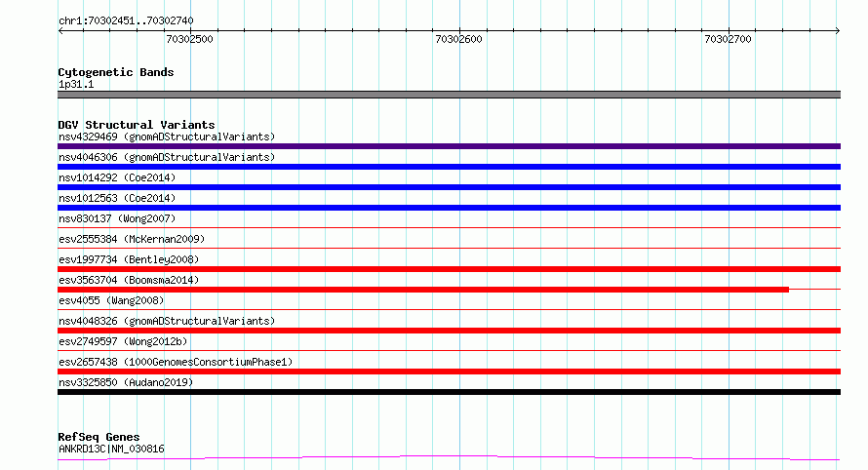Click the 70302600 ruler coordinate
868x470 pixels.
pos(459,39)
